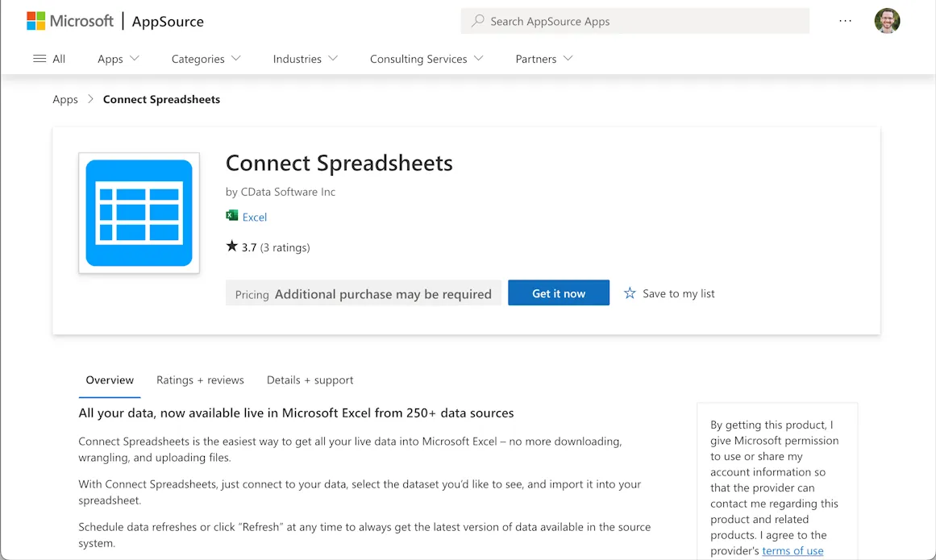Click the magnifier icon in the search bar
Viewport: 936px width, 560px height.
pyautogui.click(x=476, y=21)
